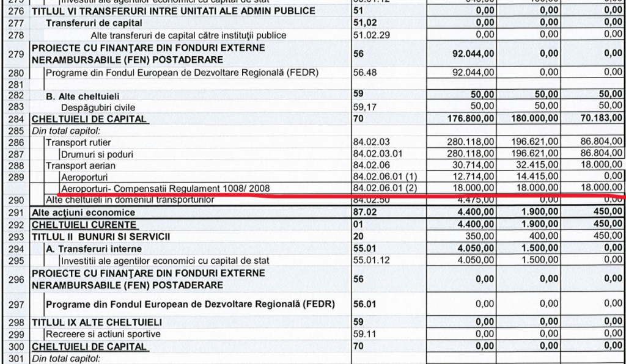This screenshot has height=364, width=626.
Task: Click the code 59,17
Action: click(365, 107)
